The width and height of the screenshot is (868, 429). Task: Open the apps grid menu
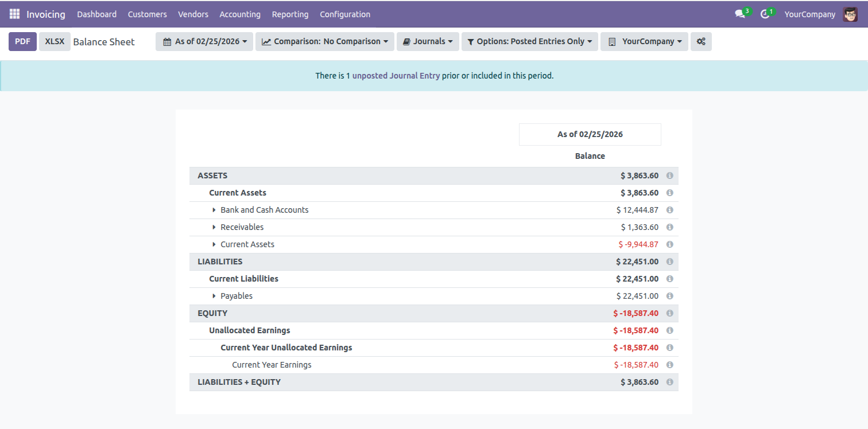(x=13, y=14)
